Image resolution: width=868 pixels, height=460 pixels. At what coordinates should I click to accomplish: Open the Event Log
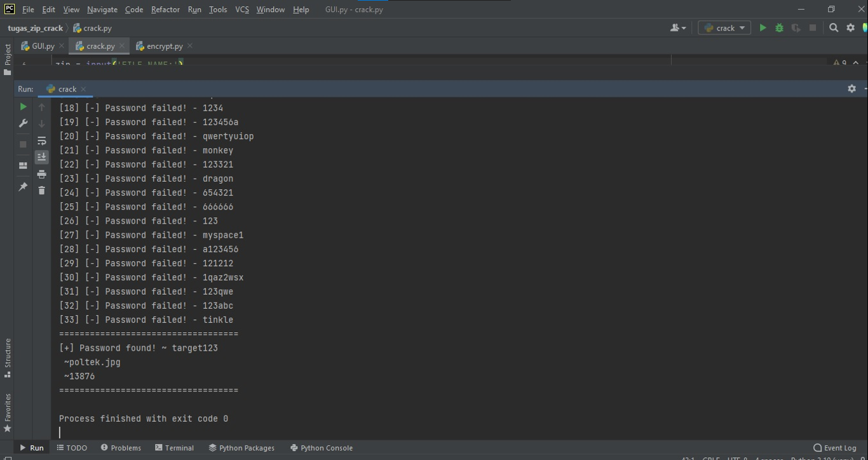[x=835, y=448]
